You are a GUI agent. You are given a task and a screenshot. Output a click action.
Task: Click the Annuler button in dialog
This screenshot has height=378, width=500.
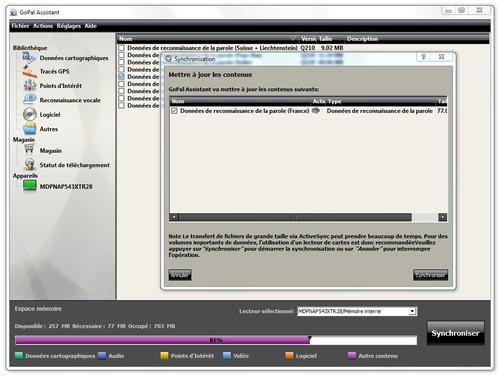180,275
